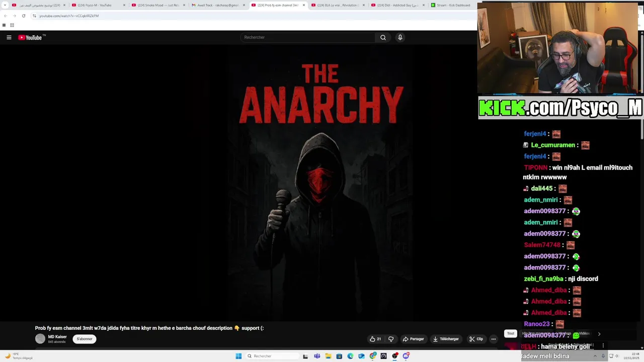Open Google Chrome from the taskbar
Viewport: 644px width, 362px height.
373,356
